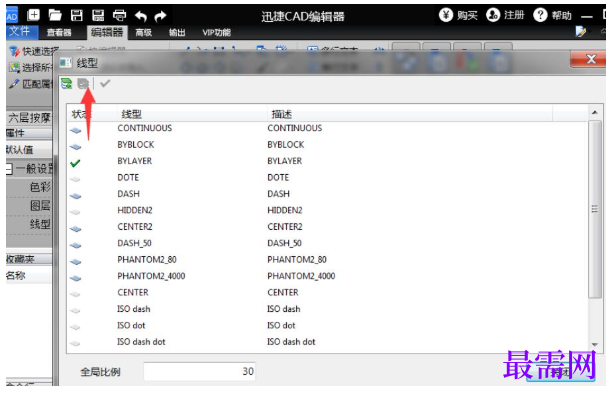The height and width of the screenshot is (396, 615).
Task: Click ISO dash dot in description column
Action: click(x=291, y=342)
